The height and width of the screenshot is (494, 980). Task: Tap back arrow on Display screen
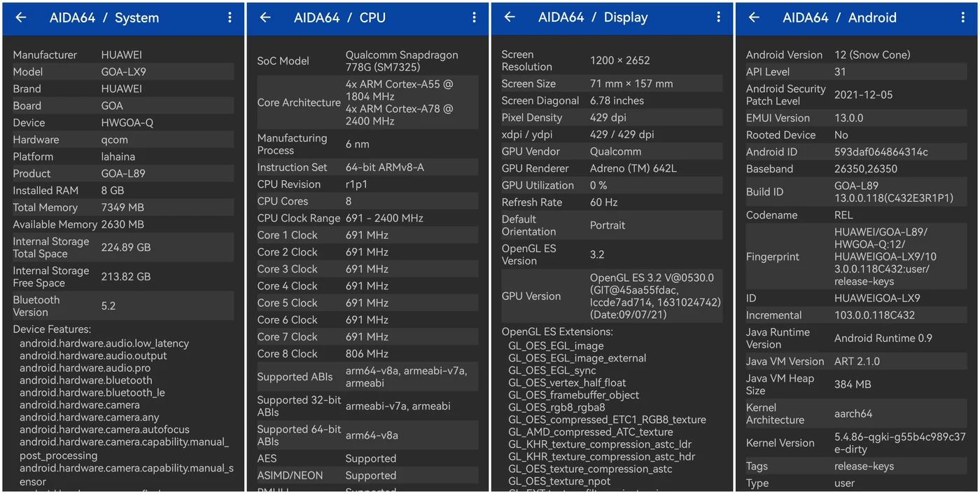click(x=510, y=18)
